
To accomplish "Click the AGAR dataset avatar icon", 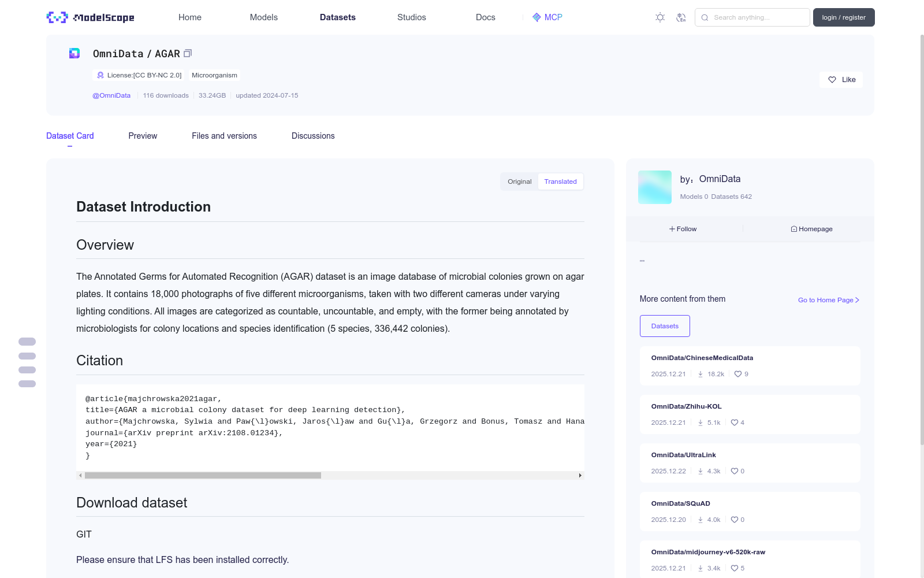I will click(x=74, y=53).
